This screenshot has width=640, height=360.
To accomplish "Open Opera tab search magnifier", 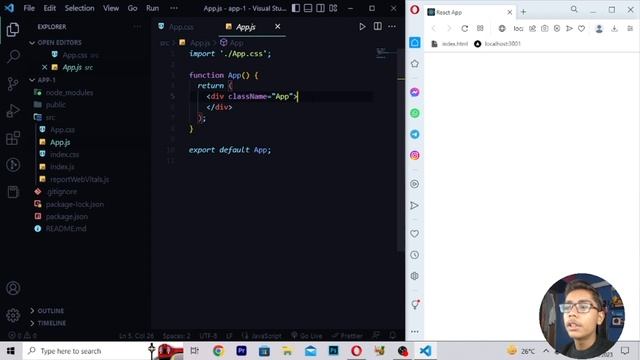I will tap(574, 9).
